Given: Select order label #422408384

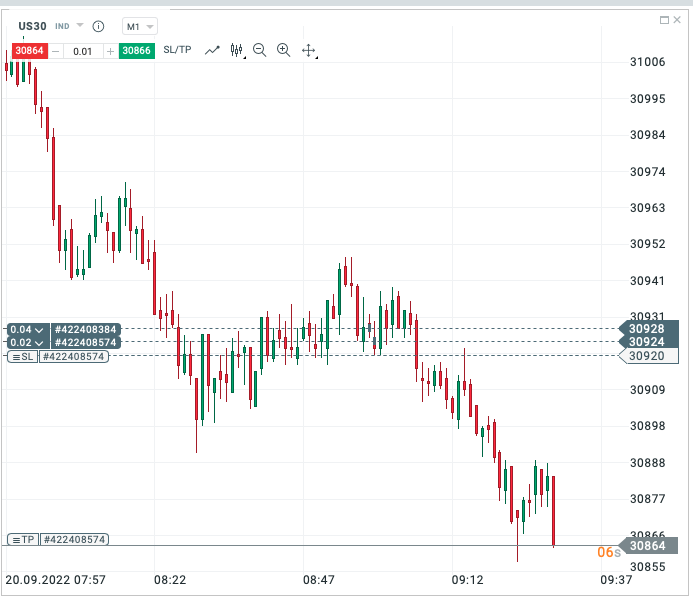Looking at the screenshot, I should pos(86,330).
